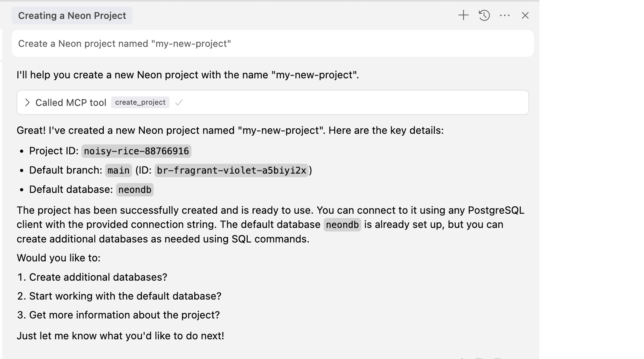644x359 pixels.
Task: Open the three-dots more options menu
Action: [505, 15]
